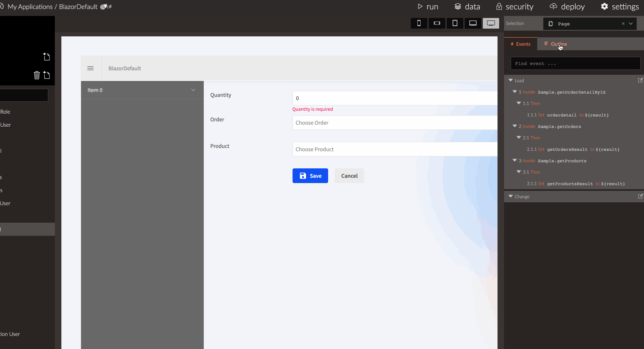Click the add page icon beside the trash
Image resolution: width=644 pixels, height=349 pixels.
(x=47, y=75)
